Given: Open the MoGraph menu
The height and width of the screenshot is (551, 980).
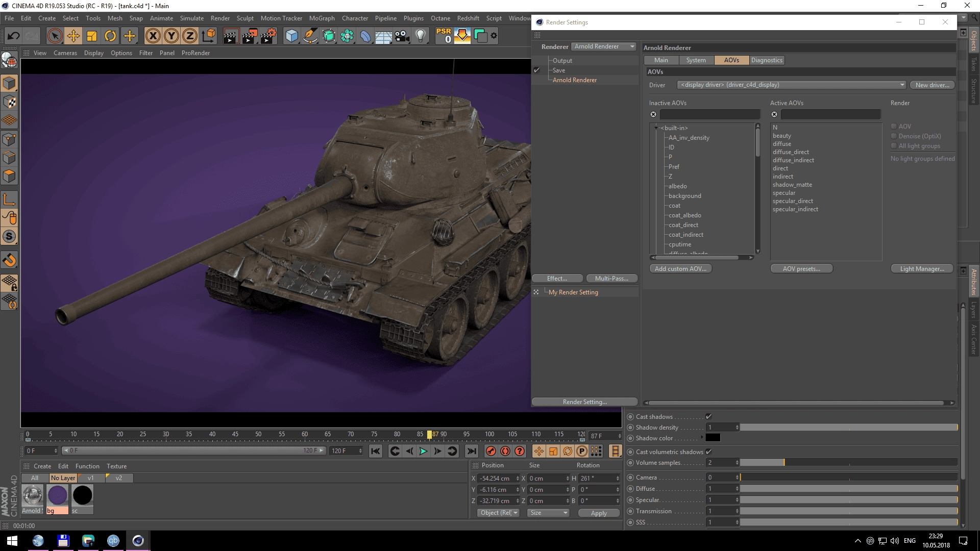Looking at the screenshot, I should click(322, 18).
